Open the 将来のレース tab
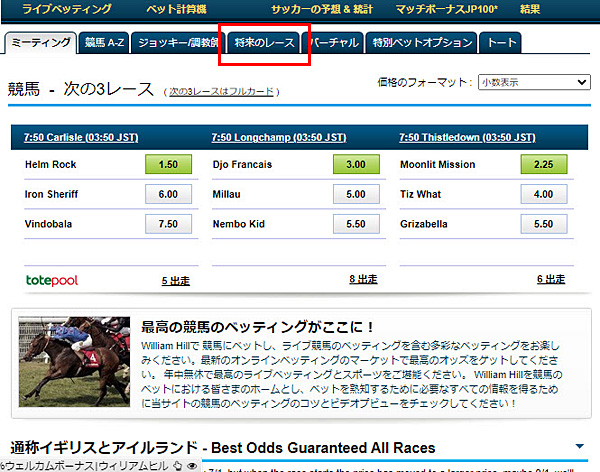The image size is (600, 472). (264, 42)
